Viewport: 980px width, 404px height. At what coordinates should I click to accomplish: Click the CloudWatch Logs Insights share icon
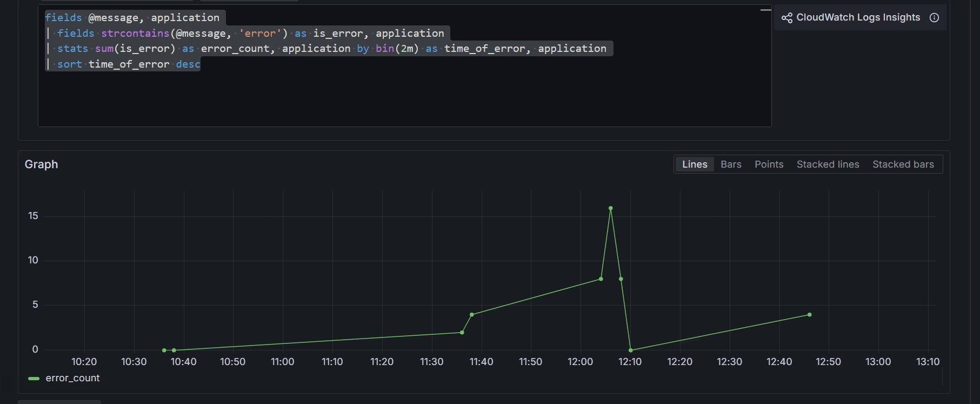click(x=787, y=18)
